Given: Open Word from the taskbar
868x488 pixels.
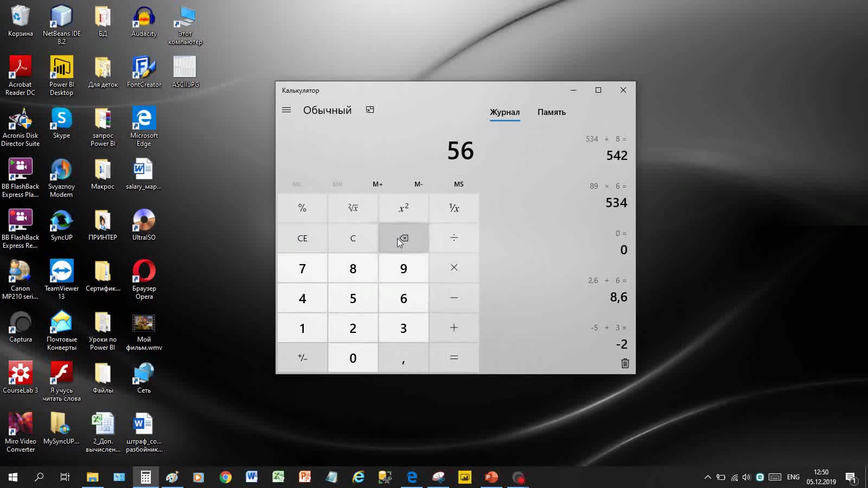Looking at the screenshot, I should [252, 477].
